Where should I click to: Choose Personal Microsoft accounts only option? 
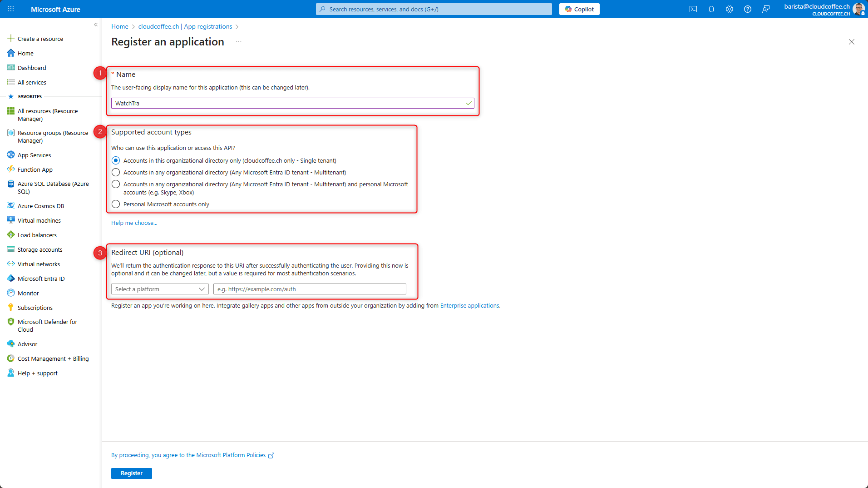pyautogui.click(x=116, y=204)
